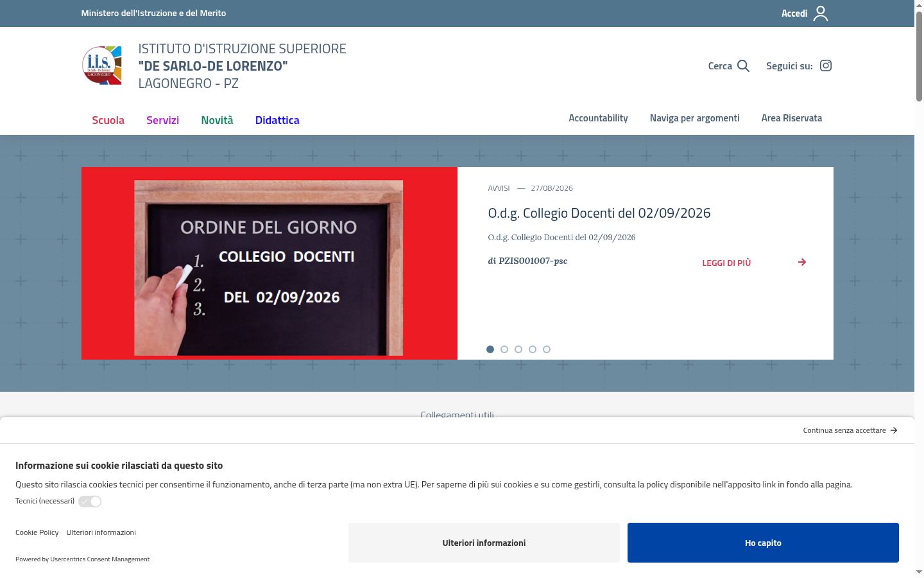Open the O.d.g. Collegio Docenti article title
Viewport: 924px width, 578px height.
(599, 213)
